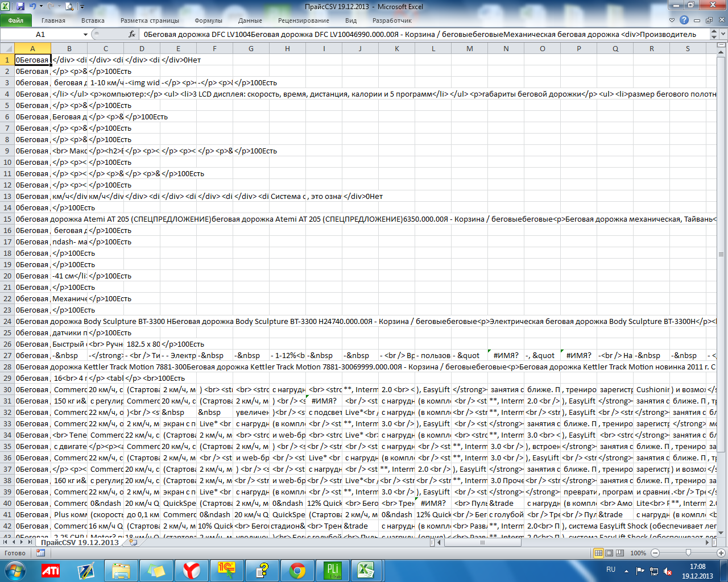Screen dimensions: 728x582
Task: Open the Вид ribbon tab
Action: point(351,20)
